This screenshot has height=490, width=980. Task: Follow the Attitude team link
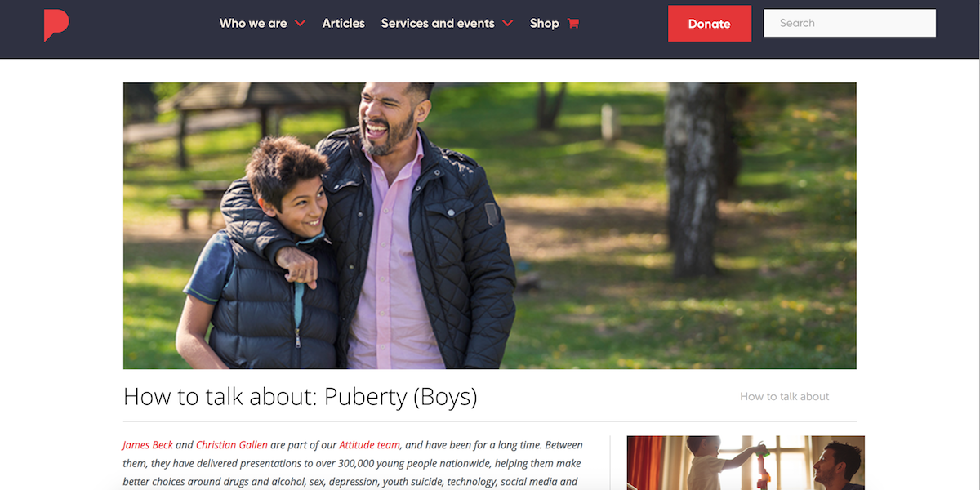370,445
